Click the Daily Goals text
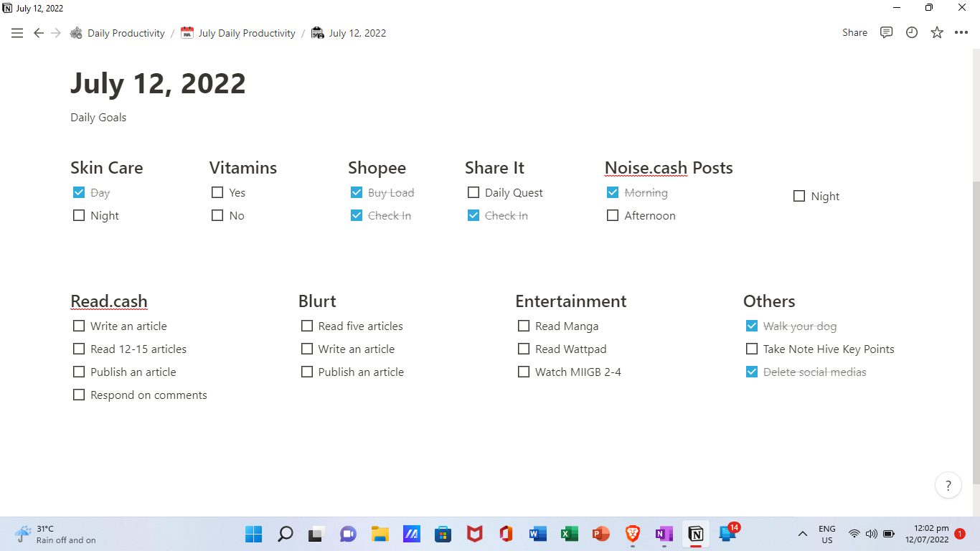The width and height of the screenshot is (980, 551). click(98, 118)
